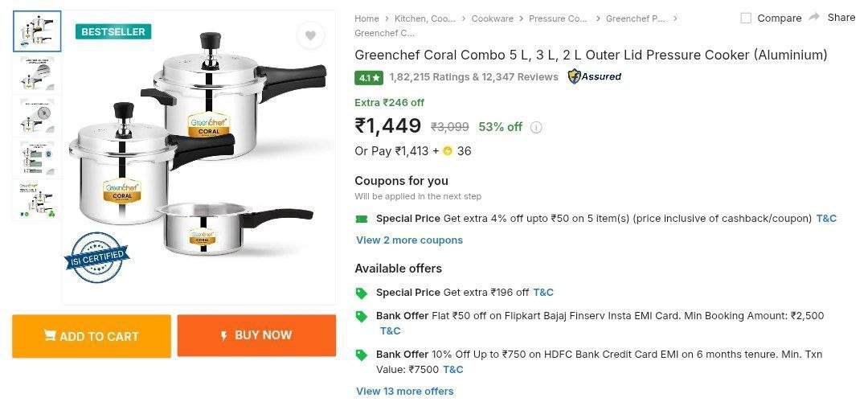Click the Flipkart Assured badge

[594, 77]
